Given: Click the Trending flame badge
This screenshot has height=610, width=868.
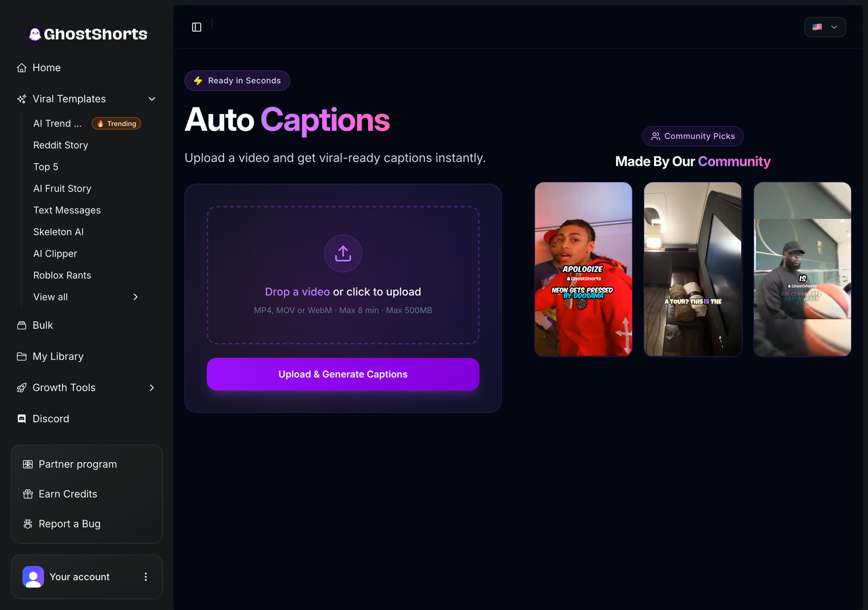Looking at the screenshot, I should point(117,124).
